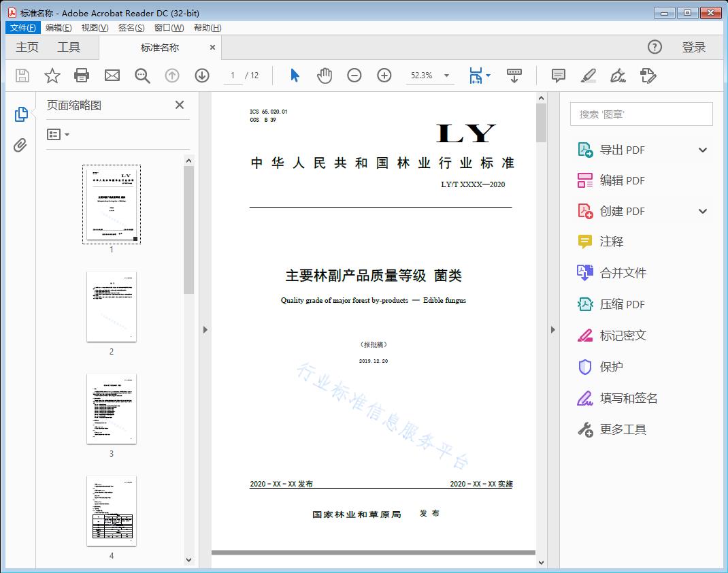Screen dimensions: 728x573
Task: Open the Print dialog icon
Action: click(x=82, y=76)
